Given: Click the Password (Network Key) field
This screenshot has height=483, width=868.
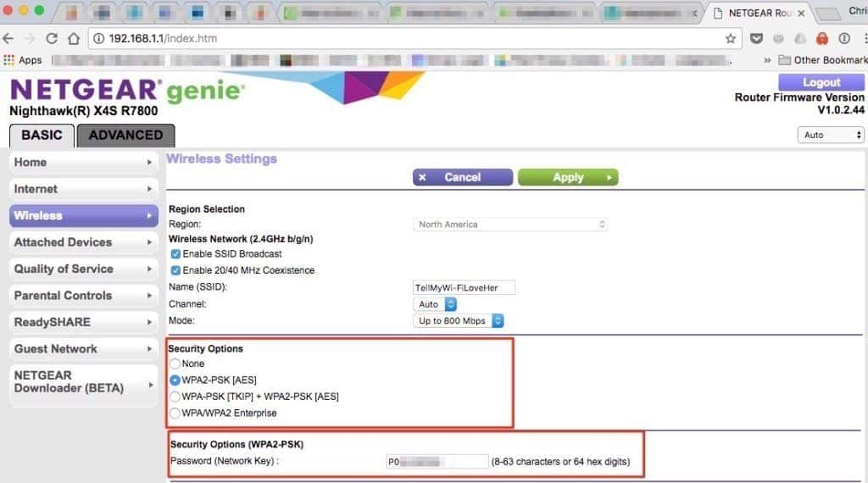Looking at the screenshot, I should pos(437,462).
